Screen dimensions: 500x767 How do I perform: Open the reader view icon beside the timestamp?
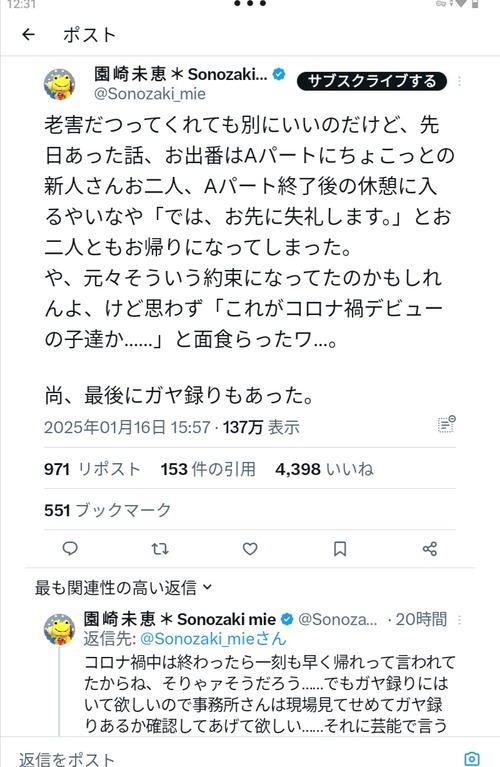pos(446,425)
